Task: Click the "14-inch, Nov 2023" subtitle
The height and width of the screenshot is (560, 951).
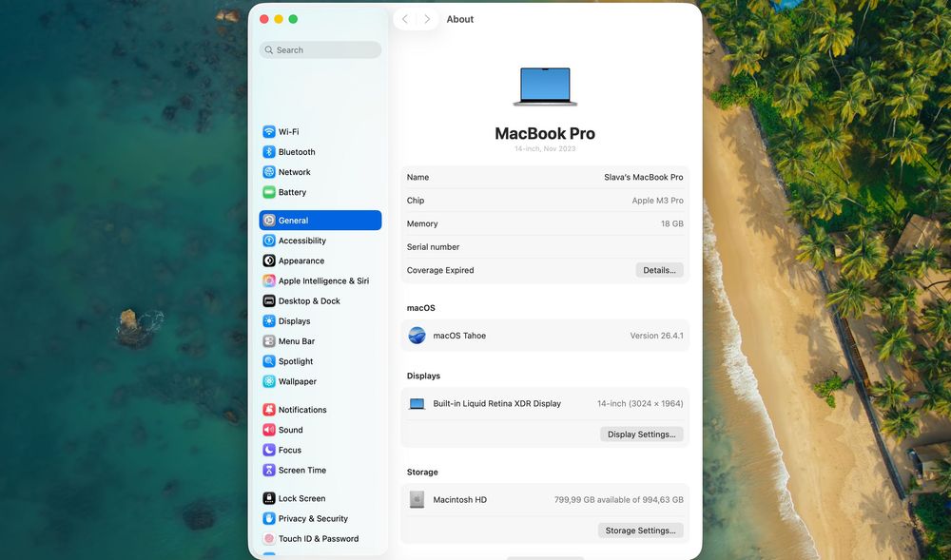Action: point(545,148)
